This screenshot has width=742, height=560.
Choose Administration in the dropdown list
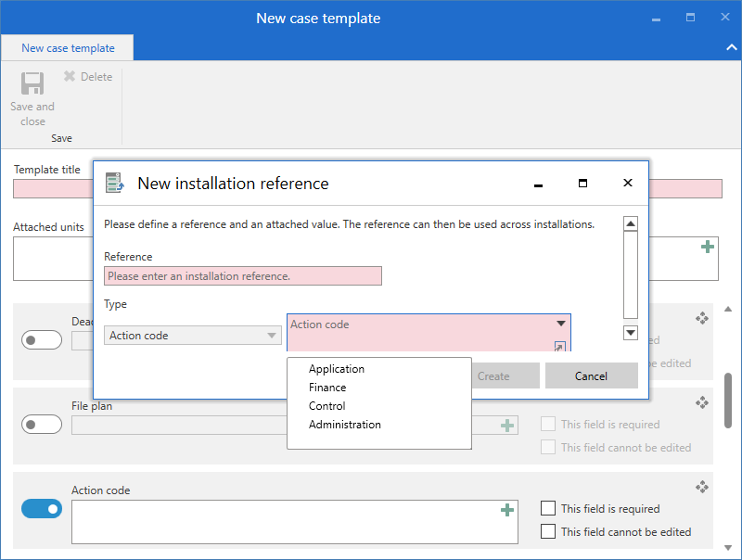coord(344,425)
